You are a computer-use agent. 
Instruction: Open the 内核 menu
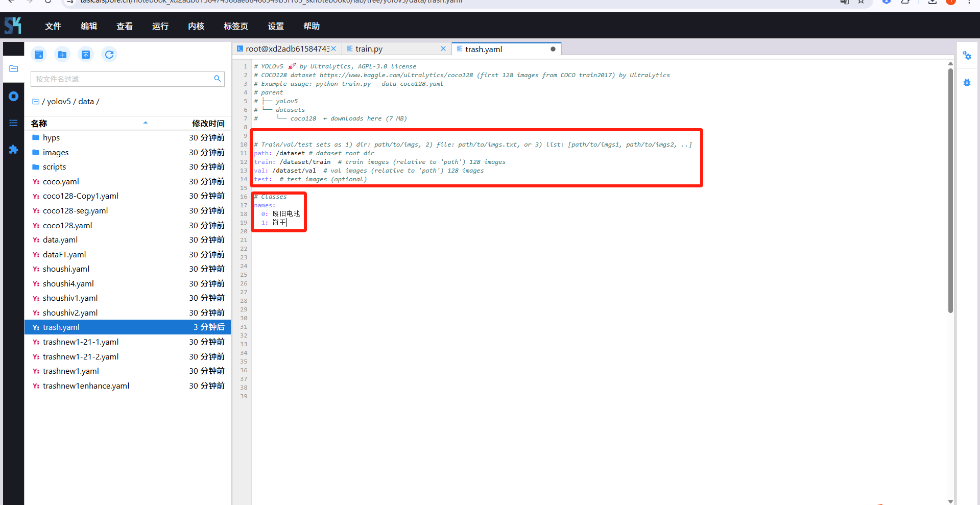click(196, 26)
